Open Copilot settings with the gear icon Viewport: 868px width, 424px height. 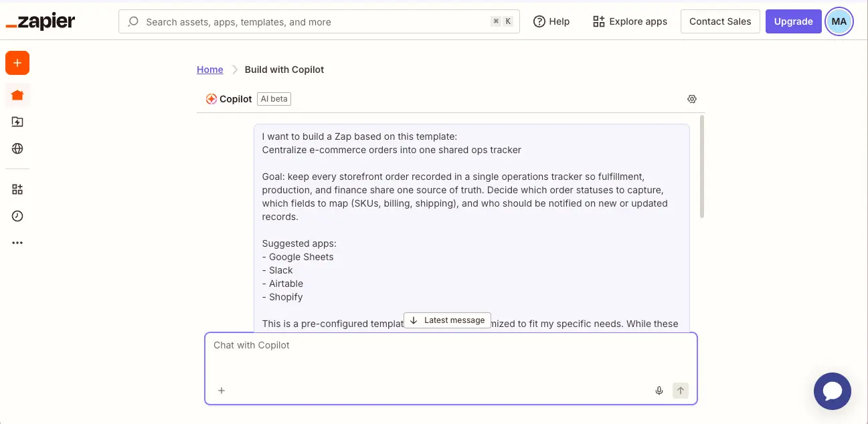pos(692,98)
